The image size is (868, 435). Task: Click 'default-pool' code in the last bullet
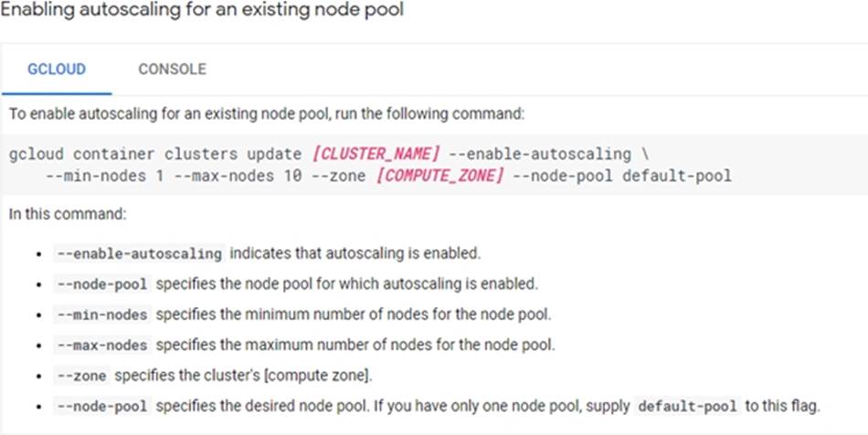(686, 406)
